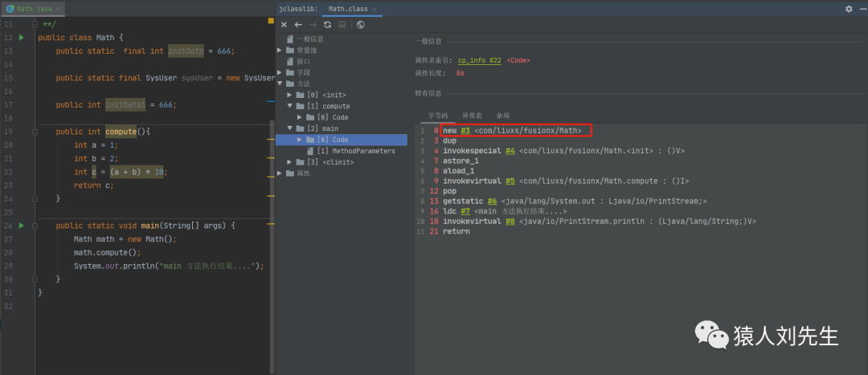Click the save icon in jclasslib toolbar
The height and width of the screenshot is (375, 868).
(342, 25)
